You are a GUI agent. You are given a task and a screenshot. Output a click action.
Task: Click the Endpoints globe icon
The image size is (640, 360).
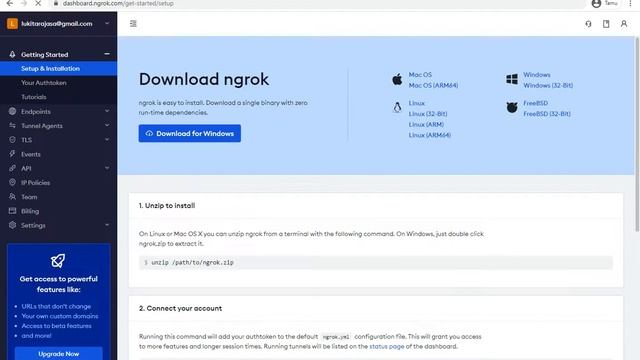(12, 111)
